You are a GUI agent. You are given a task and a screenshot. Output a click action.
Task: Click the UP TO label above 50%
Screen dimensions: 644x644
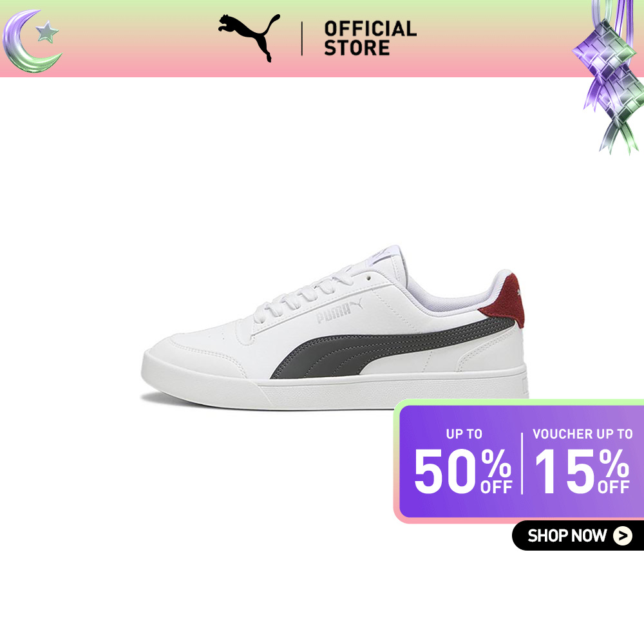tap(464, 433)
